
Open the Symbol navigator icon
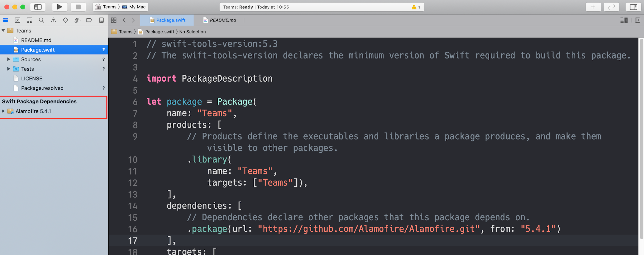(x=30, y=20)
